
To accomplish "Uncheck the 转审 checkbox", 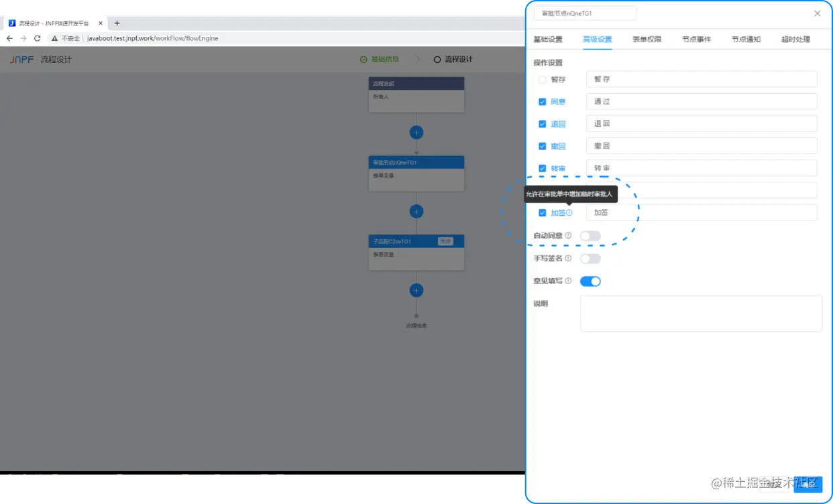I will point(543,168).
